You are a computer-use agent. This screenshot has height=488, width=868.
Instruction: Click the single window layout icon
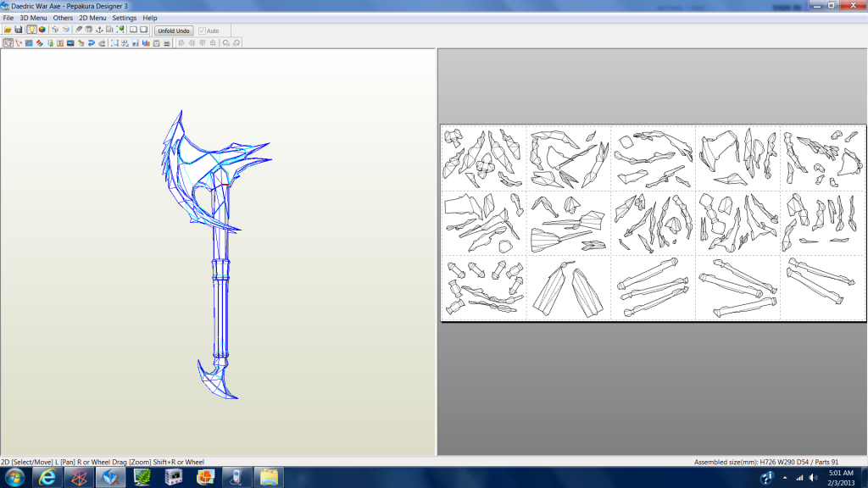[144, 30]
